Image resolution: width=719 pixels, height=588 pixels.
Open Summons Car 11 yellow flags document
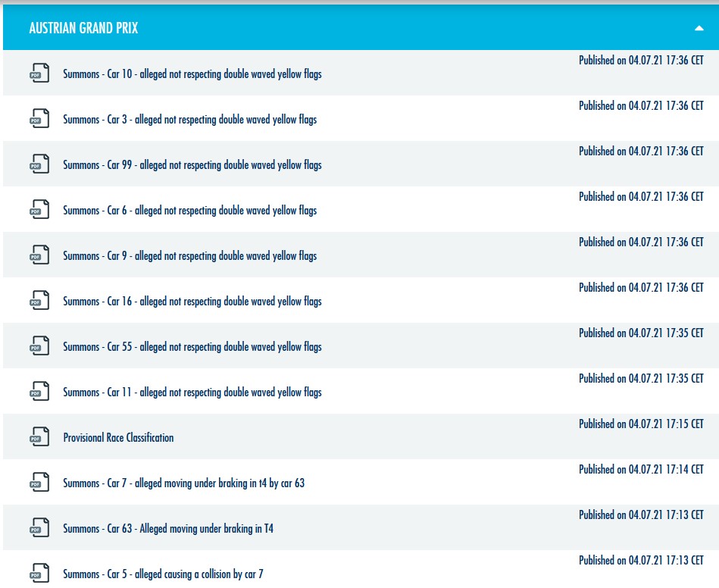coord(192,392)
